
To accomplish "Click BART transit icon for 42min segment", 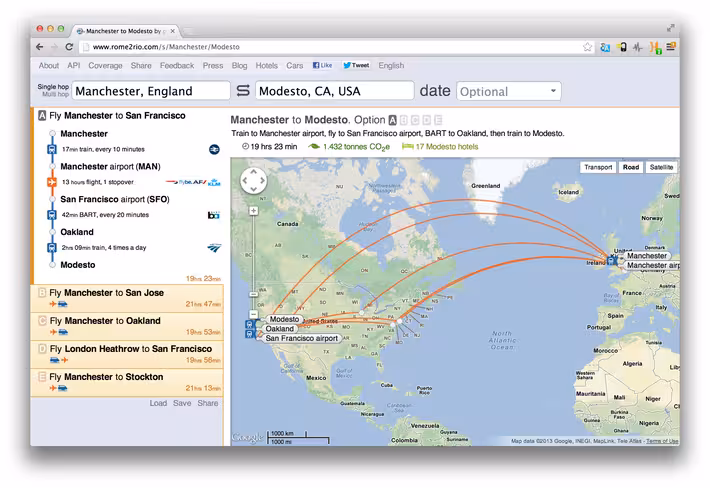I will pyautogui.click(x=52, y=215).
